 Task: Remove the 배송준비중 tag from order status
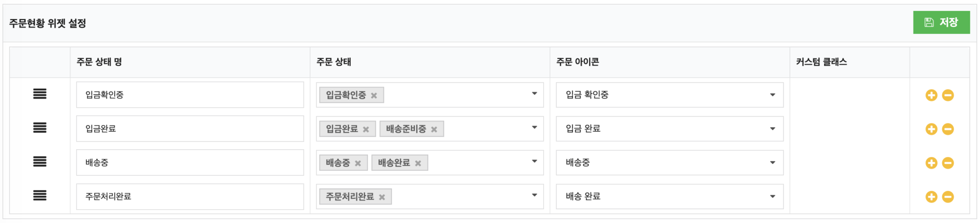[434, 130]
